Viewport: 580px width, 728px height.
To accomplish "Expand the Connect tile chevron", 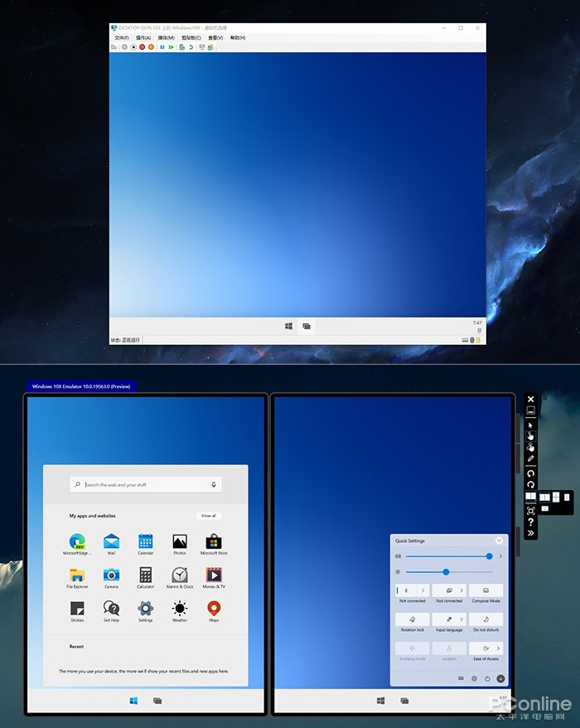I will point(462,590).
